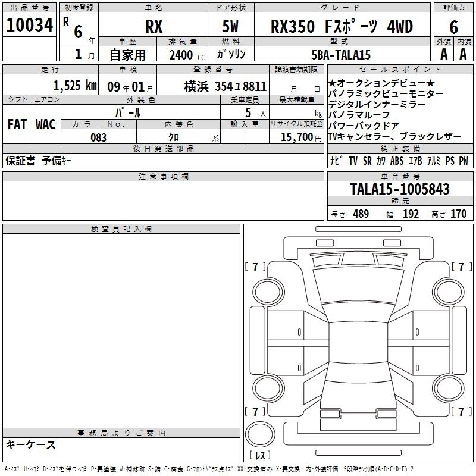Select the spare tire circle above レス
Screen dimensions: 476x476
[260, 434]
